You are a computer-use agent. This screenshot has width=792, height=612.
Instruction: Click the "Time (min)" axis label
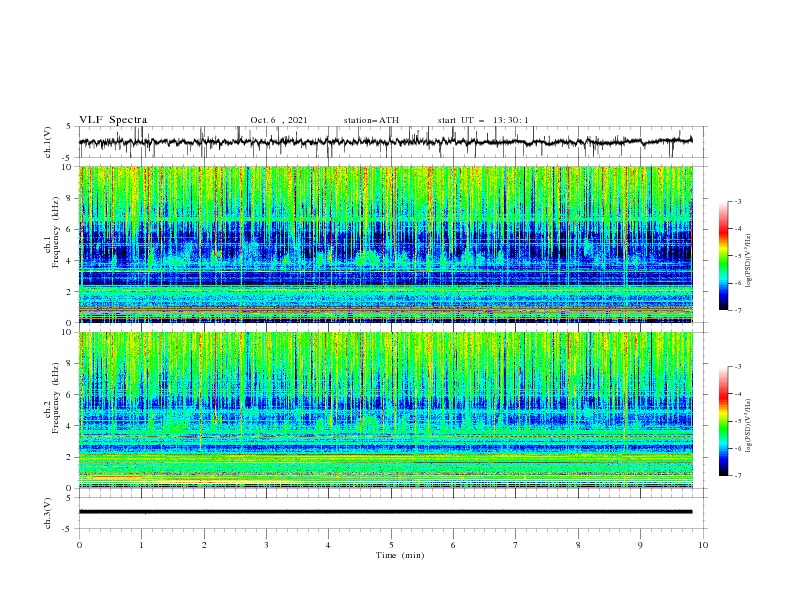400,555
